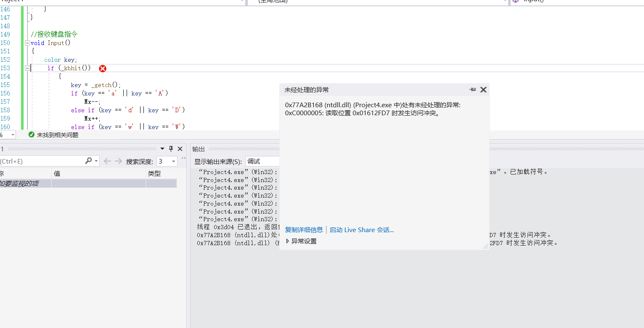This screenshot has height=328, width=644.
Task: Click the thread 0x3d04 exited output line
Action: (x=238, y=227)
